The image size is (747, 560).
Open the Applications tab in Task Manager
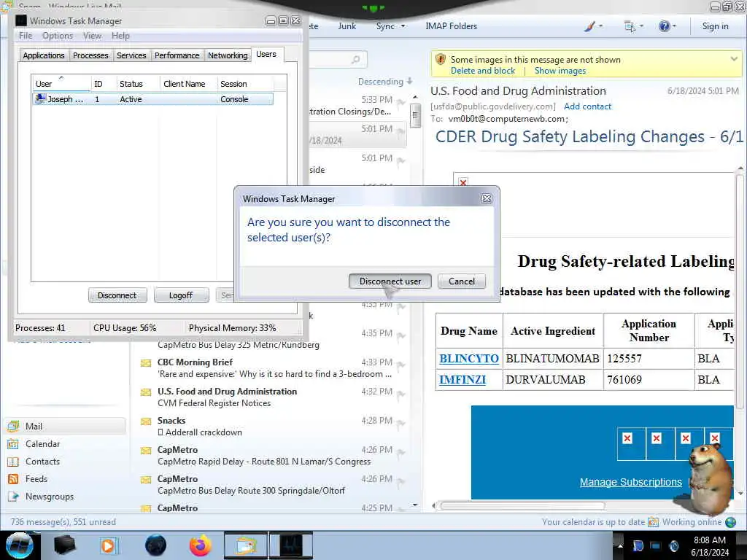click(43, 55)
